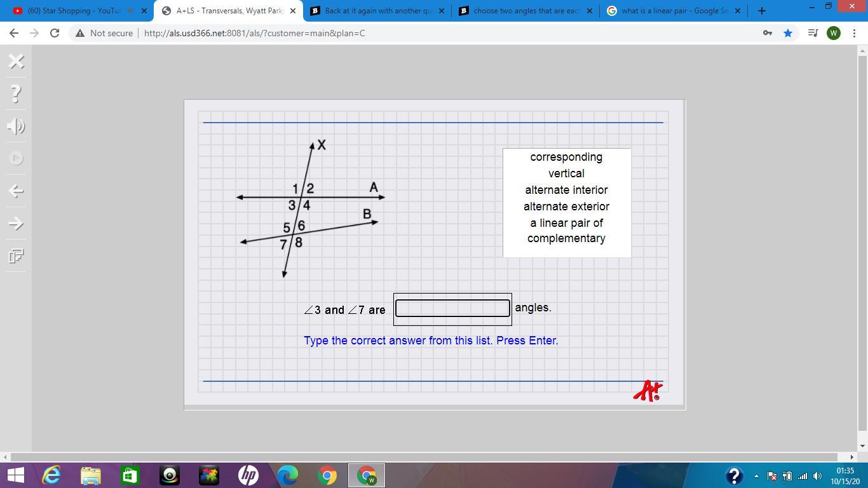Click the vertical scrollbar down arrow
The height and width of the screenshot is (488, 868).
tap(862, 447)
